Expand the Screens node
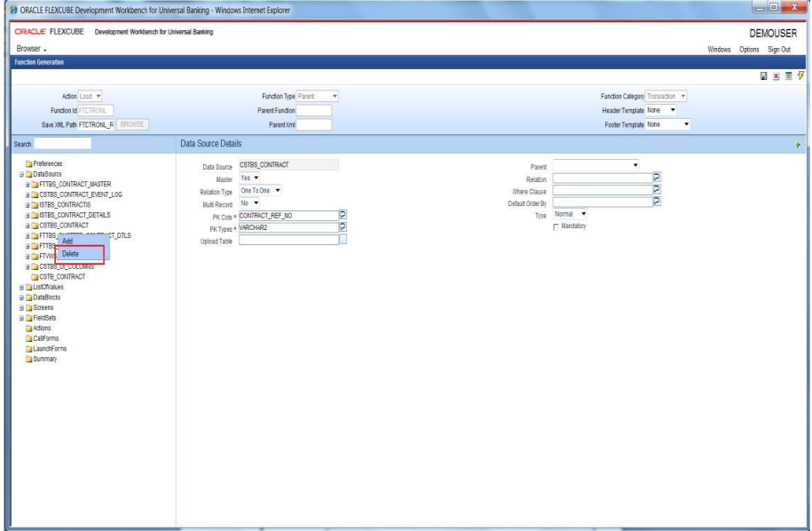Image resolution: width=812 pixels, height=531 pixels. pos(22,308)
